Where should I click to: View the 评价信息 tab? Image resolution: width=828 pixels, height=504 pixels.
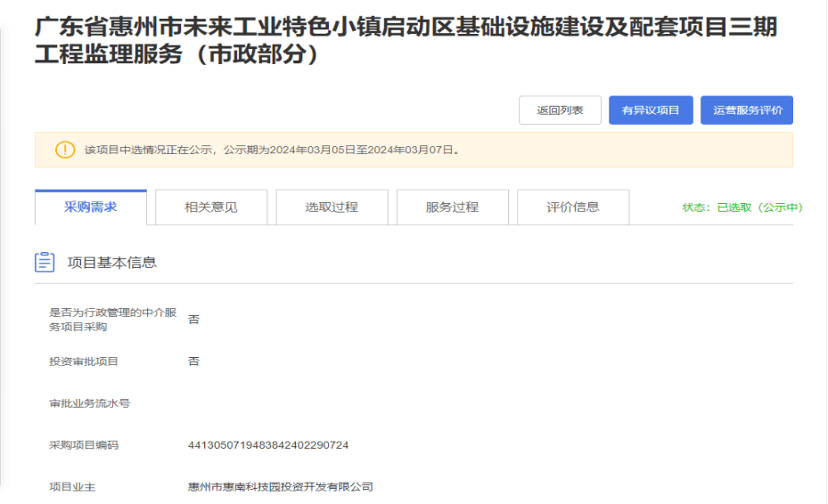tap(572, 207)
